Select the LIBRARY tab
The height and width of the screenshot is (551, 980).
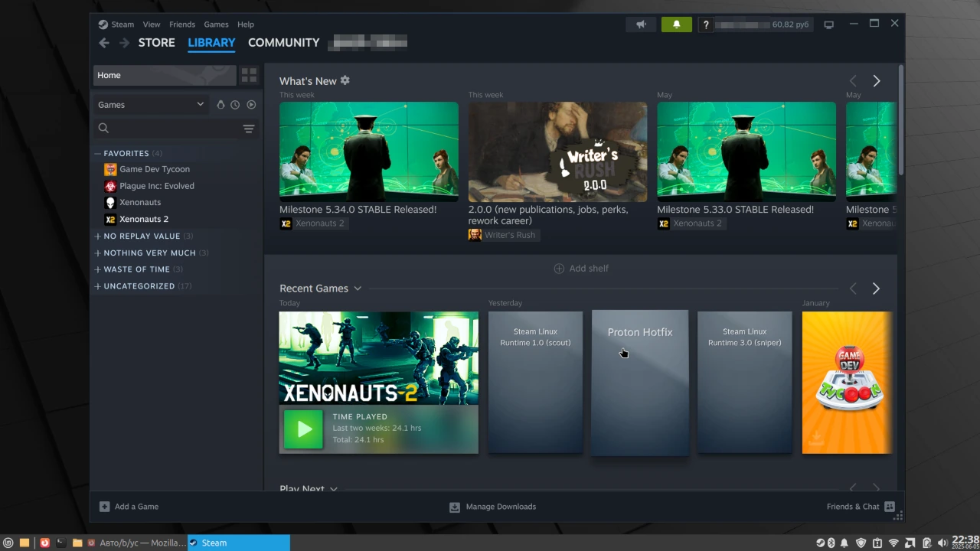point(211,43)
